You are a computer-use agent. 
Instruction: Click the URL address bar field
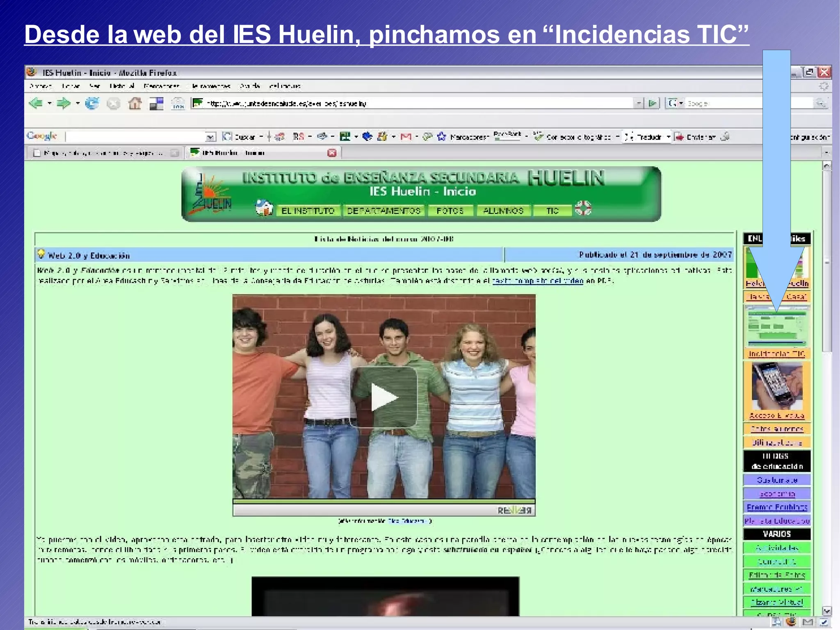tap(410, 103)
